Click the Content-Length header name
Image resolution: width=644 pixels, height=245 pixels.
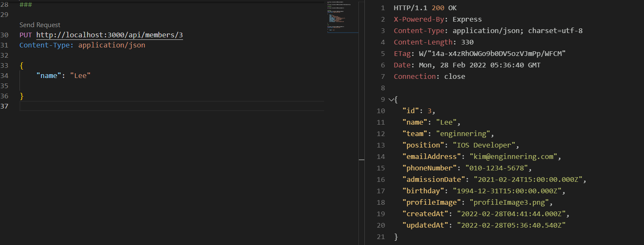[x=423, y=42]
